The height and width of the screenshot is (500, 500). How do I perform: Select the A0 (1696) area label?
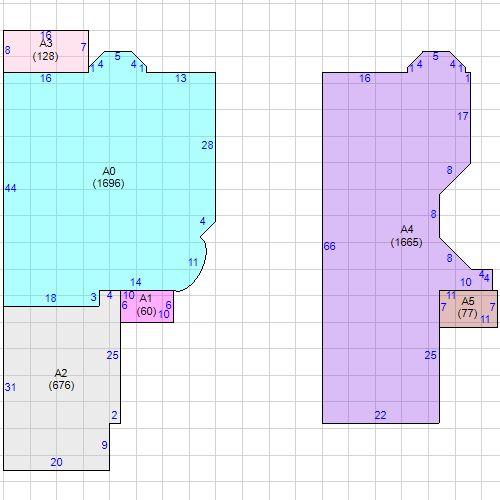pos(108,177)
